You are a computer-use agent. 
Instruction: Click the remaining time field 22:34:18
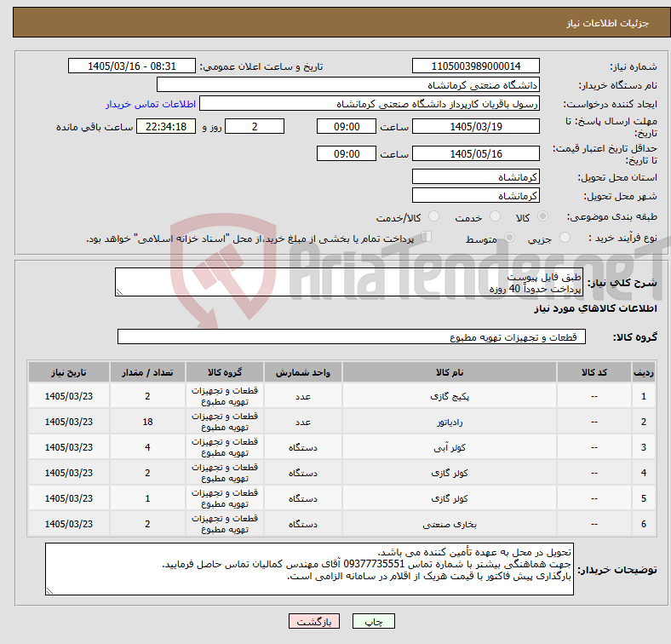[x=166, y=126]
